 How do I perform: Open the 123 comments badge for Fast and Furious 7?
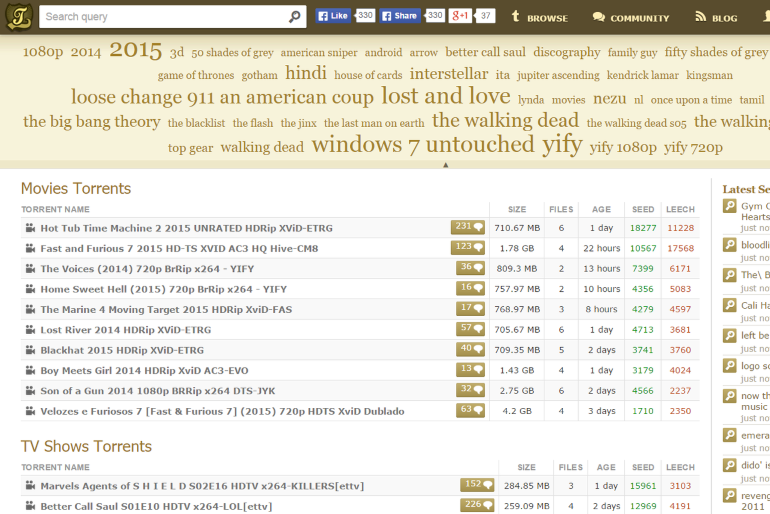click(468, 247)
